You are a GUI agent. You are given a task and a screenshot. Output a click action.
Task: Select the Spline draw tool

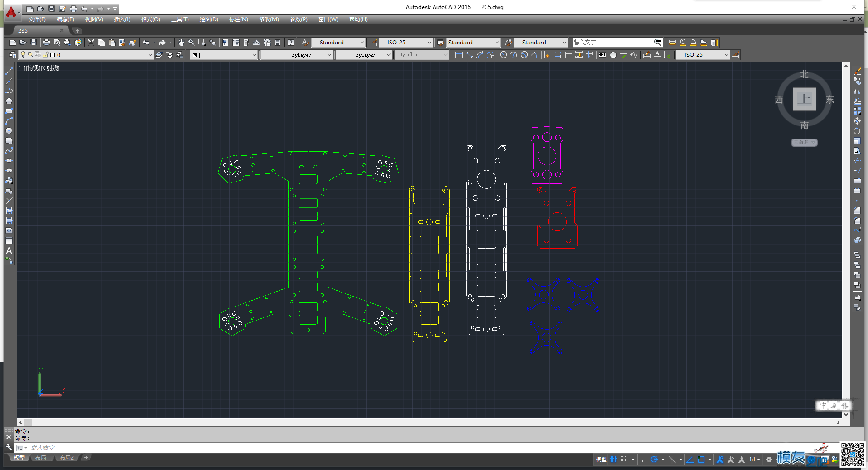click(x=9, y=151)
